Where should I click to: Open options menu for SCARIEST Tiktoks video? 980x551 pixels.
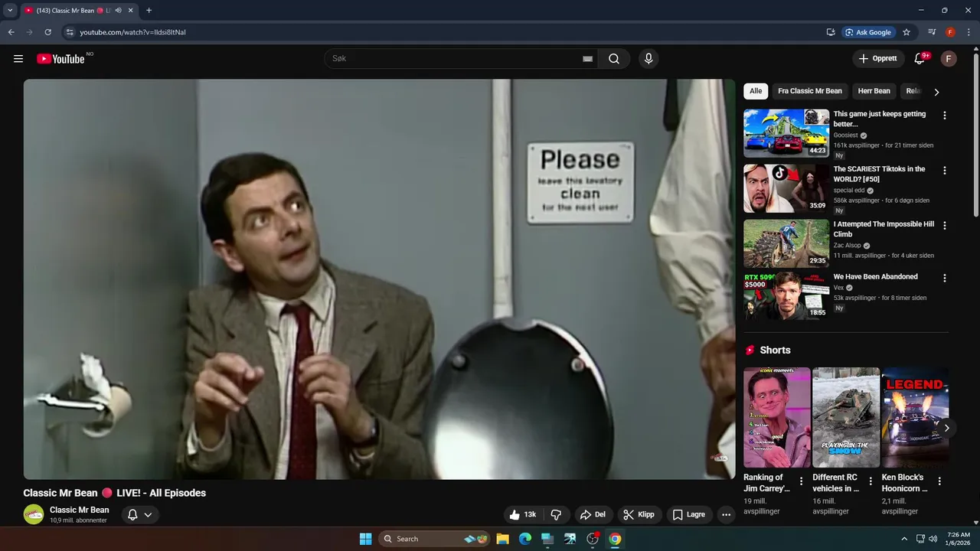point(944,171)
